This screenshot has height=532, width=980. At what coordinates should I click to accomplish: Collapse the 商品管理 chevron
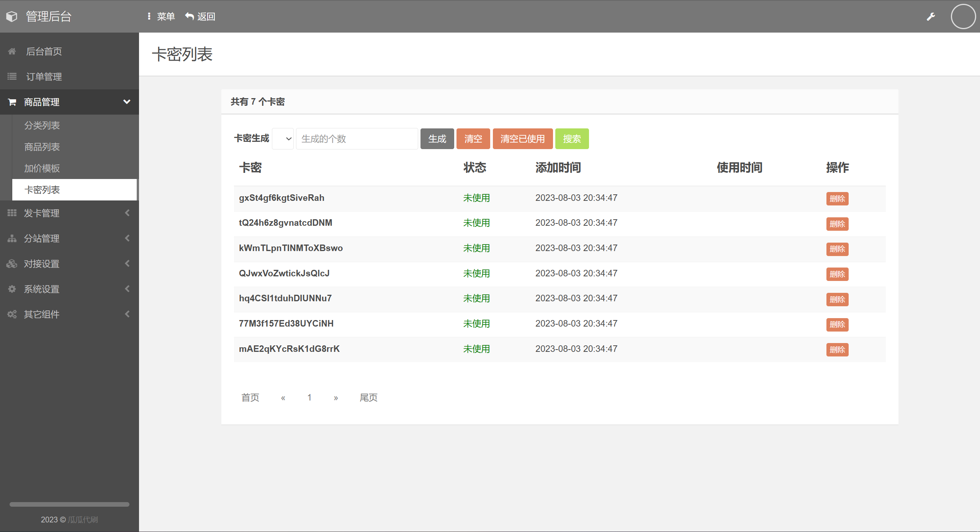pos(127,102)
